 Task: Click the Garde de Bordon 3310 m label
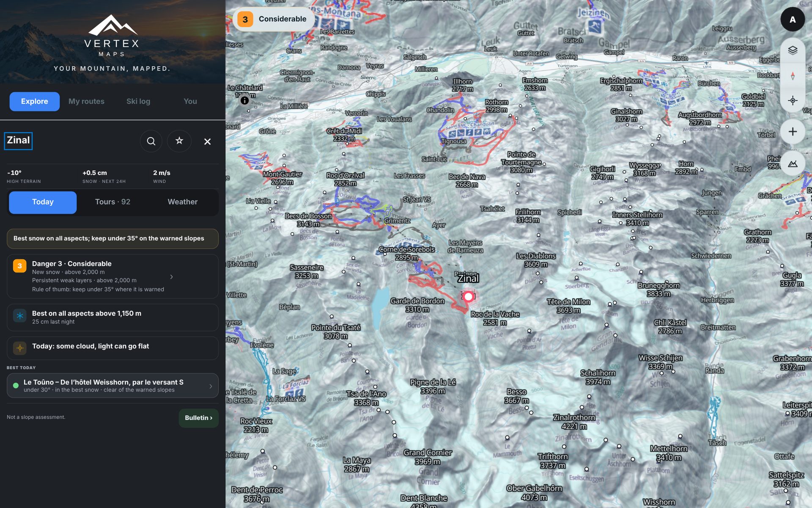click(x=417, y=305)
